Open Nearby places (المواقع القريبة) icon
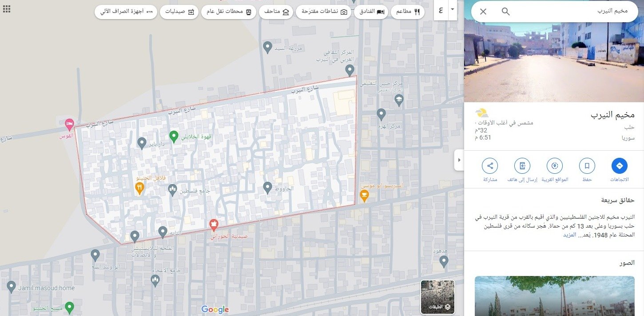 [x=554, y=166]
